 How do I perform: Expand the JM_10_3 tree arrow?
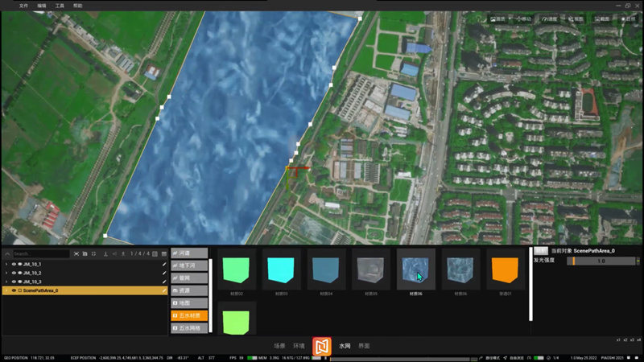tap(6, 282)
